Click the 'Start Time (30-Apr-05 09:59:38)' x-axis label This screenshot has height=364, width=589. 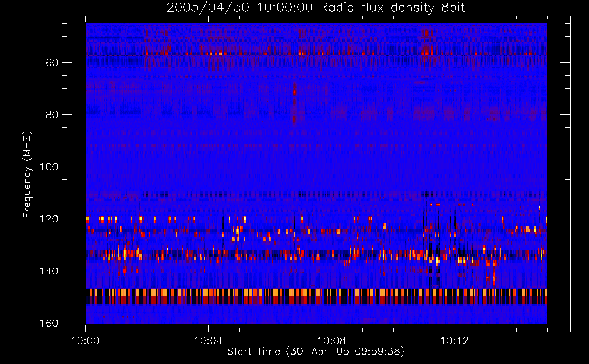[x=316, y=352]
